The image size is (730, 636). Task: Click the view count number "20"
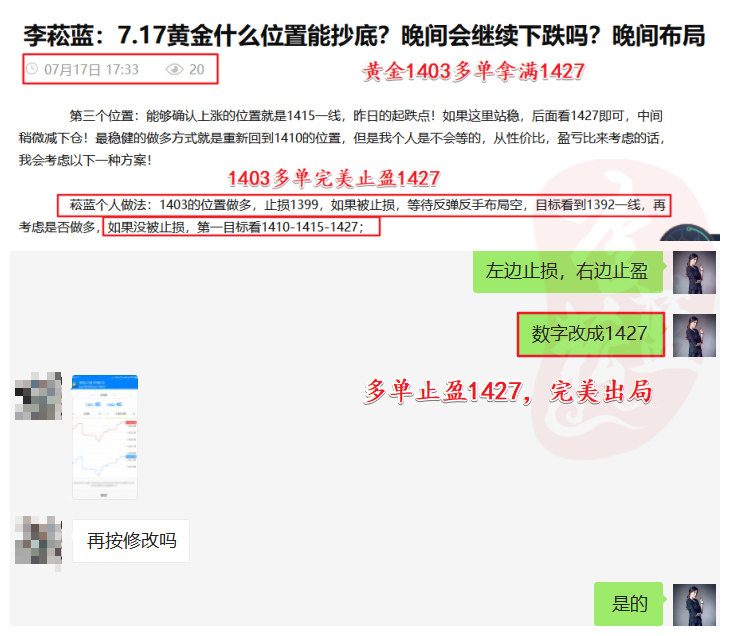(197, 70)
